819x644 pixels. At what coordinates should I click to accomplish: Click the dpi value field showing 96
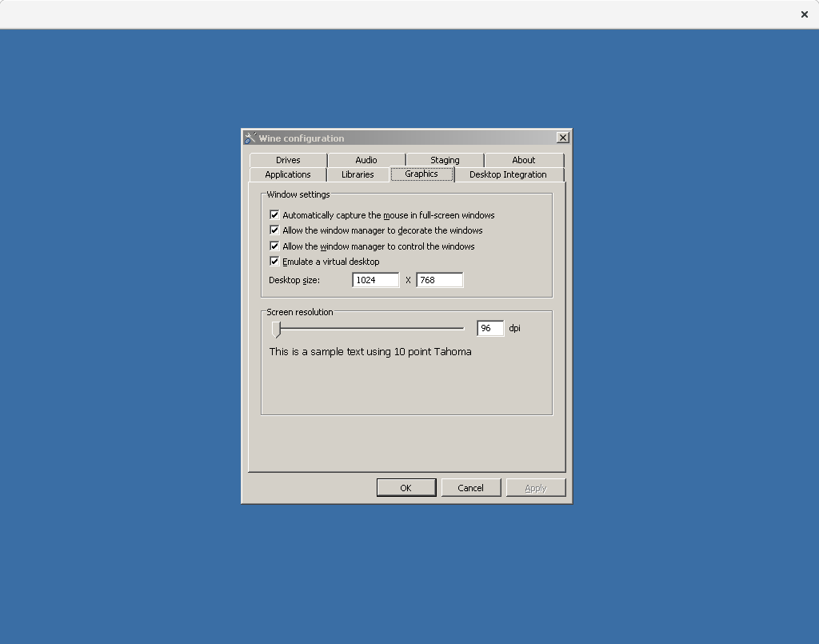(x=490, y=328)
